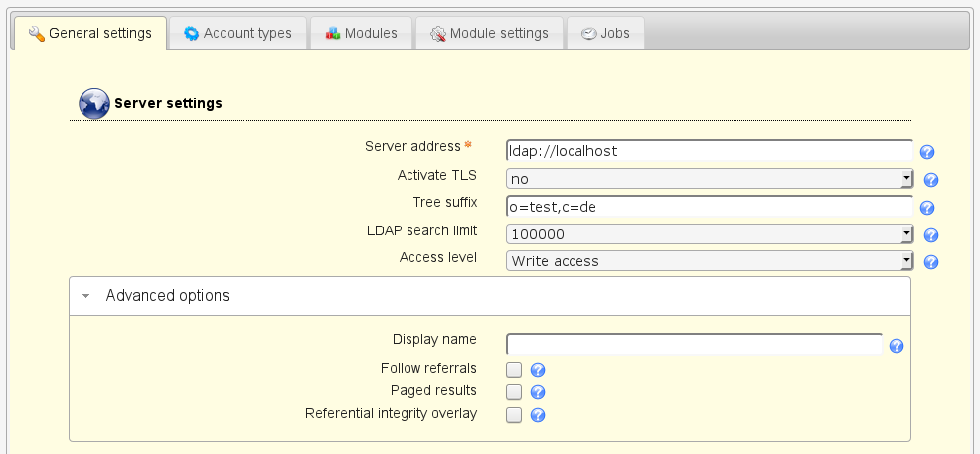Click the Server address input field
This screenshot has width=980, height=454.
point(709,151)
